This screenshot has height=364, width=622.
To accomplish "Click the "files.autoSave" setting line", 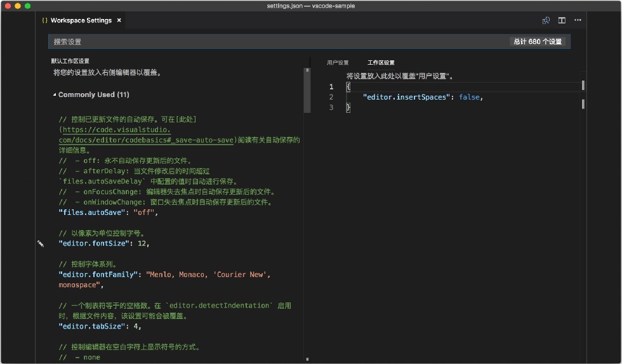I will (109, 212).
